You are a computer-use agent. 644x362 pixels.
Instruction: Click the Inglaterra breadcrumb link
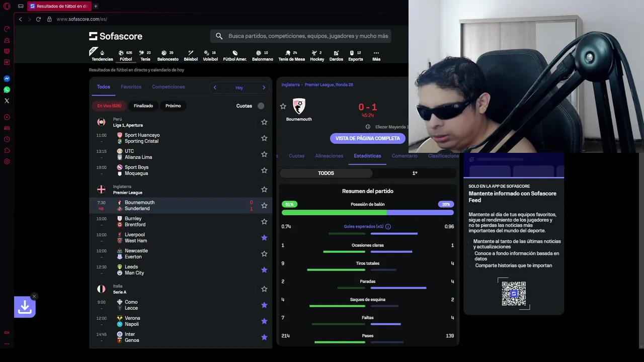tap(290, 85)
